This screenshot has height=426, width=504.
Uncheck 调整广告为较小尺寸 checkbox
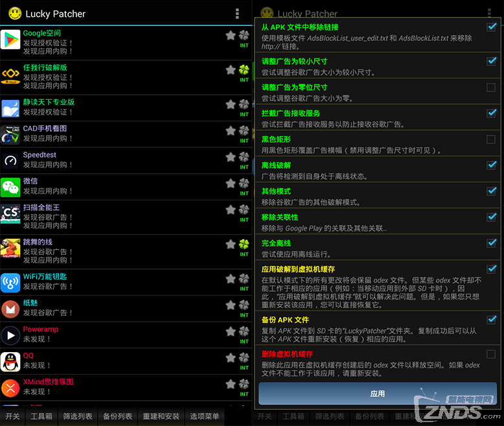point(491,61)
